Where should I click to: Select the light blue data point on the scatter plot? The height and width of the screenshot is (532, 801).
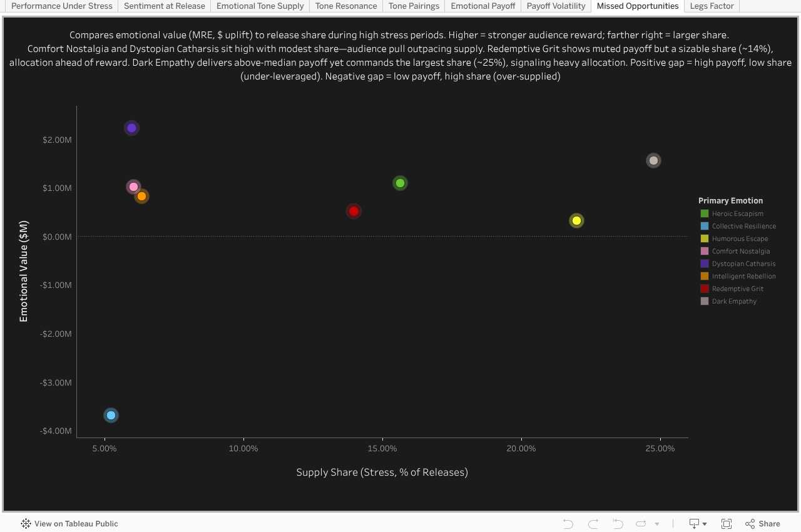point(111,416)
